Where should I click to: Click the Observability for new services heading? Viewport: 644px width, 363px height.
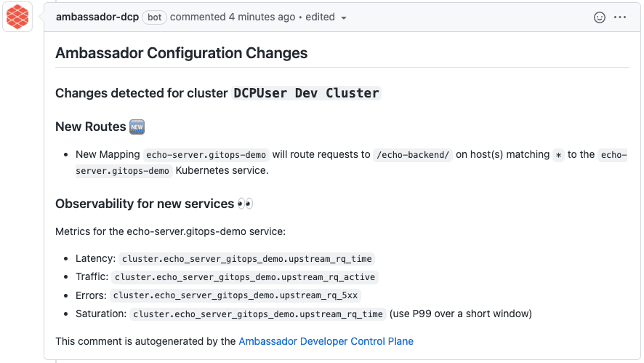coord(145,204)
